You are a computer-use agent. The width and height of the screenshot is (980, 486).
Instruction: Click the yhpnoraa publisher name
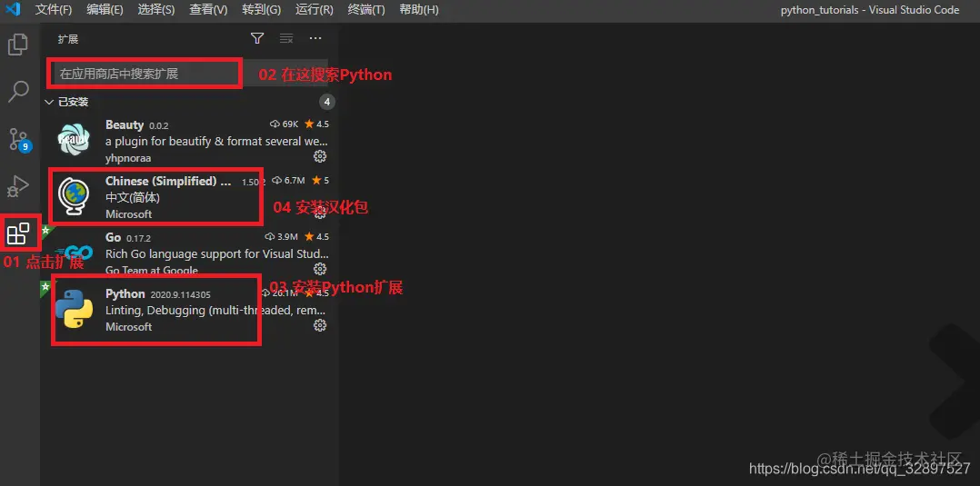coord(128,158)
